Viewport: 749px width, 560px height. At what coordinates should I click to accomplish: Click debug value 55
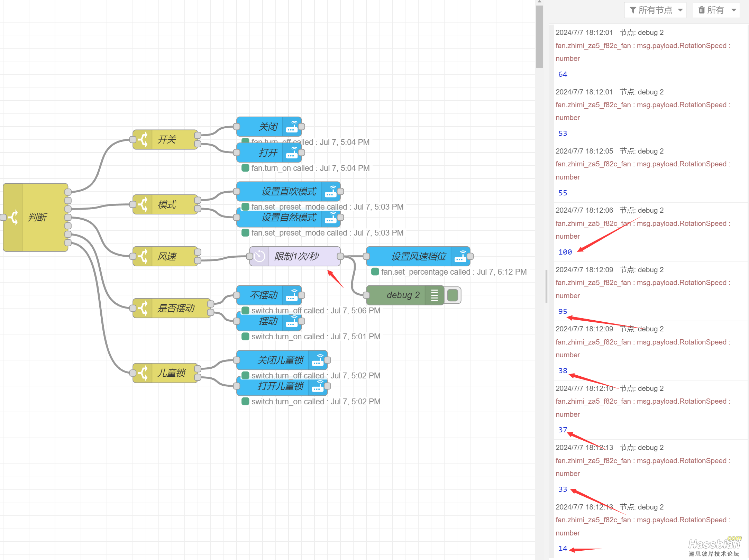click(x=563, y=193)
